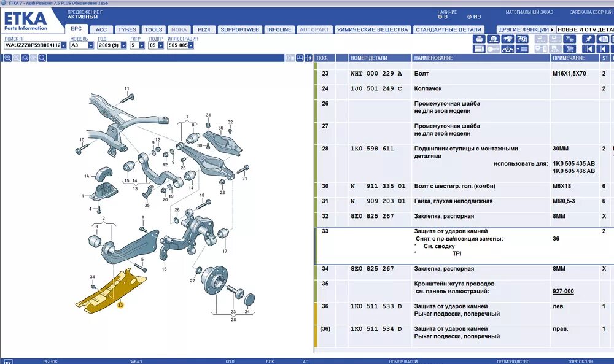Select part number 1K0 511 534 D
Image resolution: width=614 pixels, height=364 pixels.
click(x=376, y=329)
